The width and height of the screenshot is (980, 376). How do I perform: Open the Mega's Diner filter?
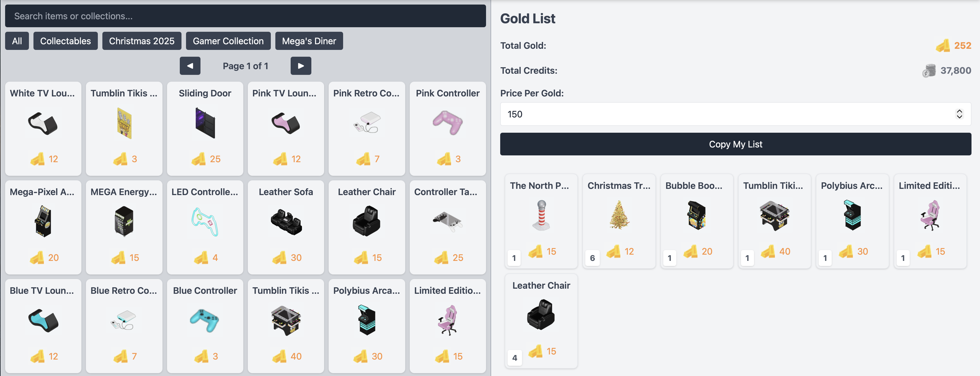coord(309,41)
